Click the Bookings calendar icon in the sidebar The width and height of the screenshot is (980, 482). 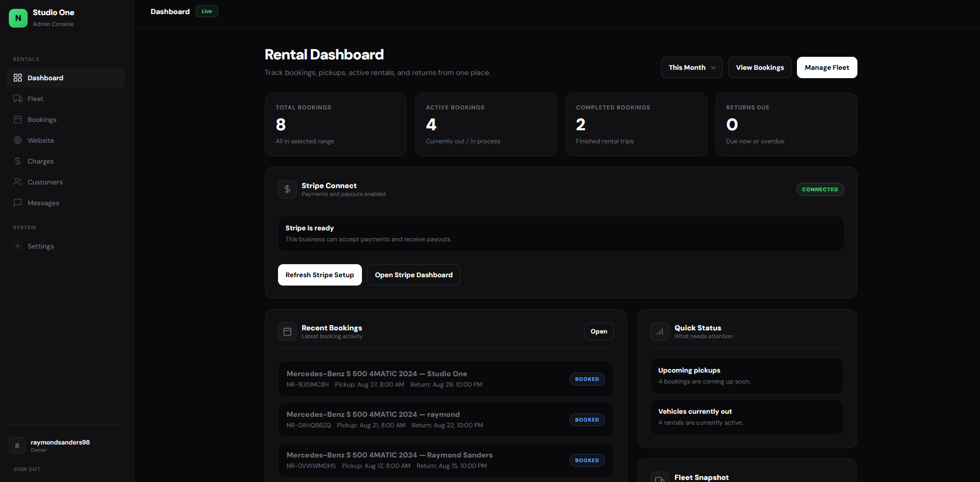pos(18,119)
